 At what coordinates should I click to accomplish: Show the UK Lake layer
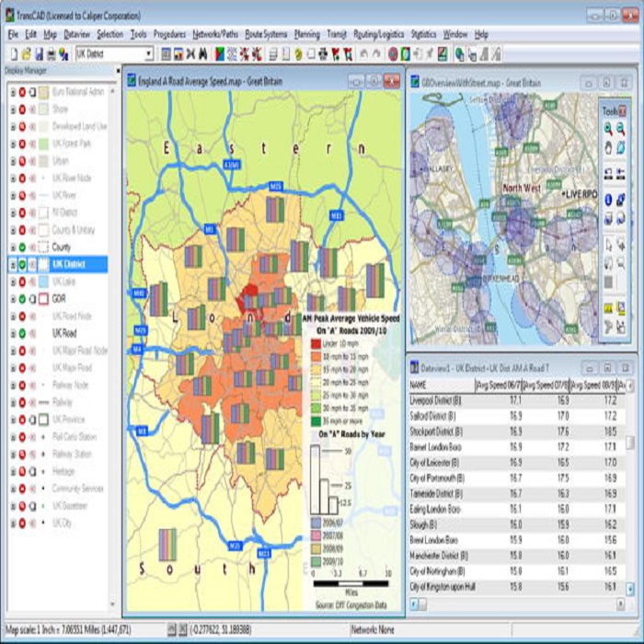pos(21,282)
